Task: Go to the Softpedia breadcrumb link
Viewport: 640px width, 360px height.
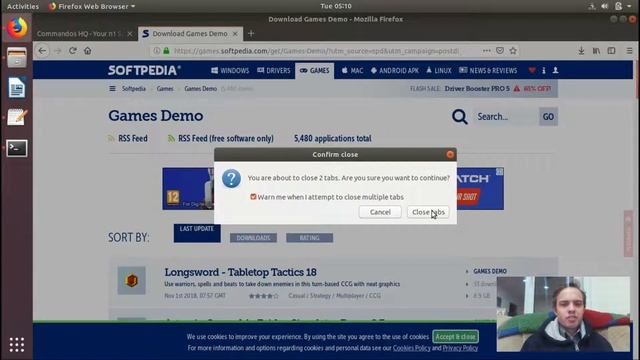Action: click(134, 89)
